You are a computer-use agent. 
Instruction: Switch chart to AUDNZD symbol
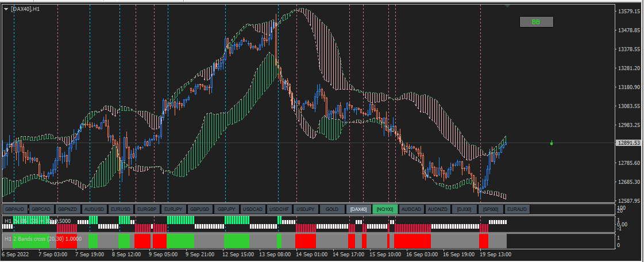438,209
